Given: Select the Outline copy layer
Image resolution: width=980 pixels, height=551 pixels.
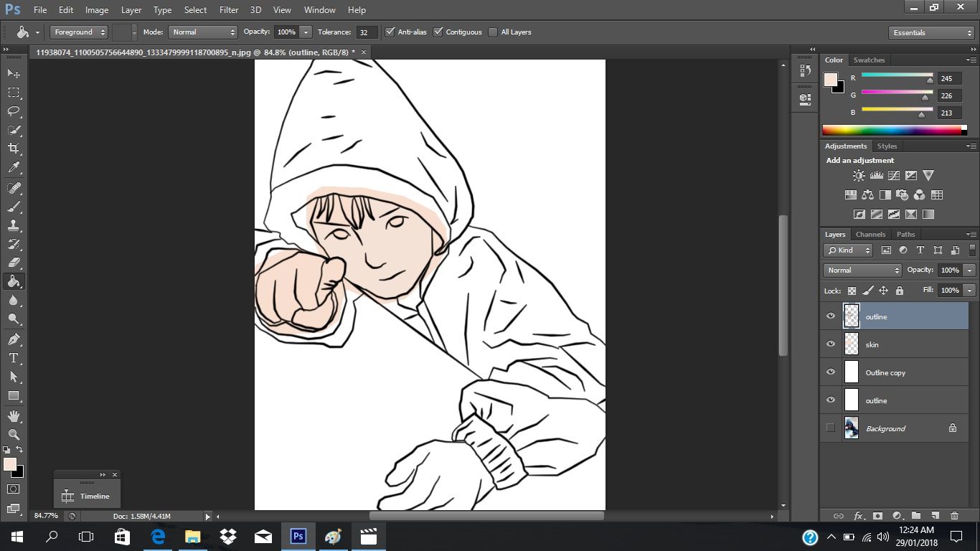Looking at the screenshot, I should pos(894,372).
